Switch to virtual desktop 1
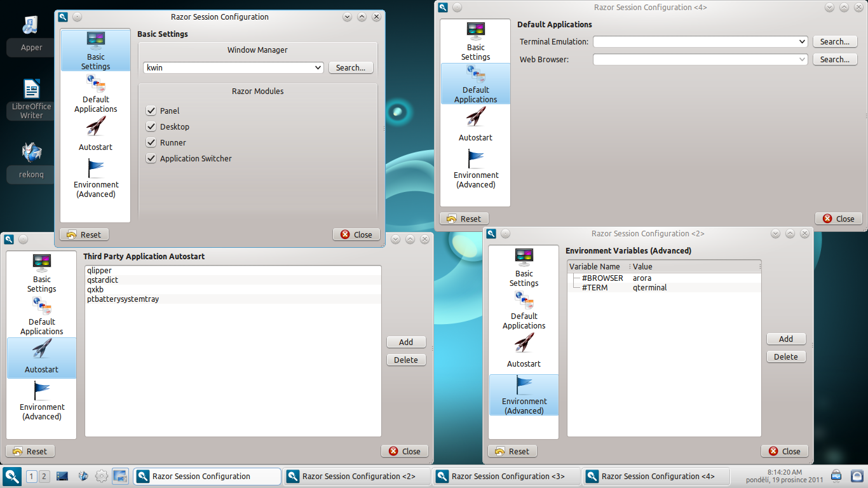The image size is (868, 488). (x=32, y=476)
